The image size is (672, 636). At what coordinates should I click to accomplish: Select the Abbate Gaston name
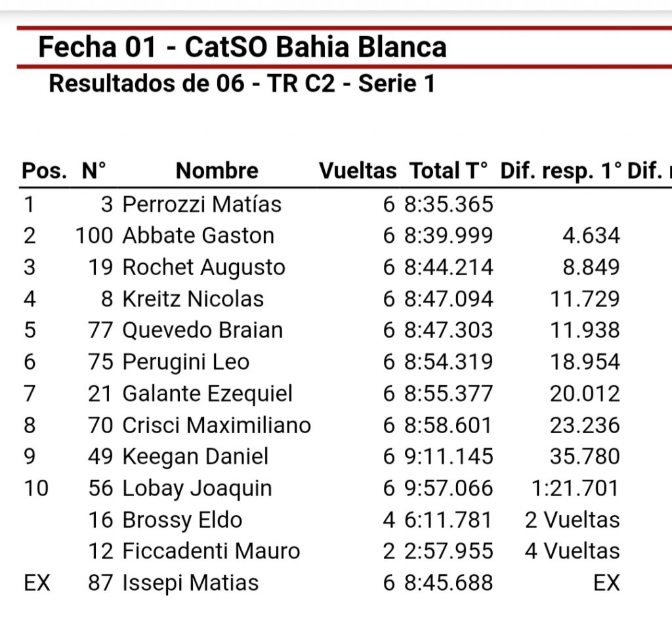click(x=198, y=236)
